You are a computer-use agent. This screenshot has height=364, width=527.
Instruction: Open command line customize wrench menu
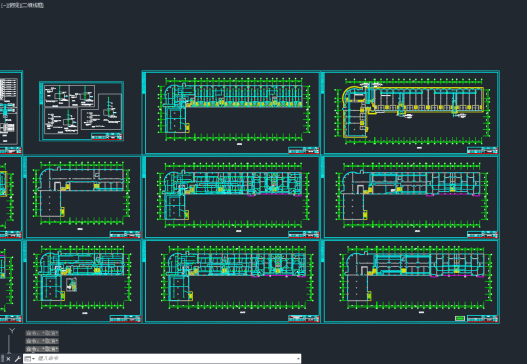tap(17, 359)
